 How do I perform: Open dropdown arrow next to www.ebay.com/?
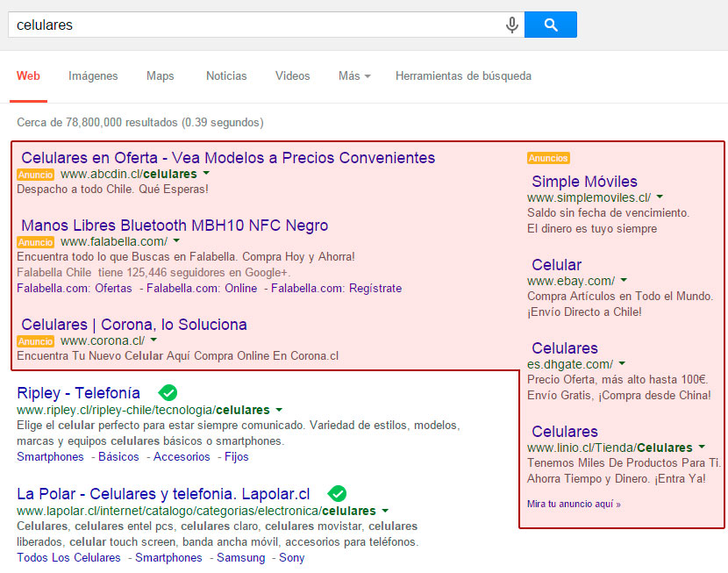(x=624, y=281)
